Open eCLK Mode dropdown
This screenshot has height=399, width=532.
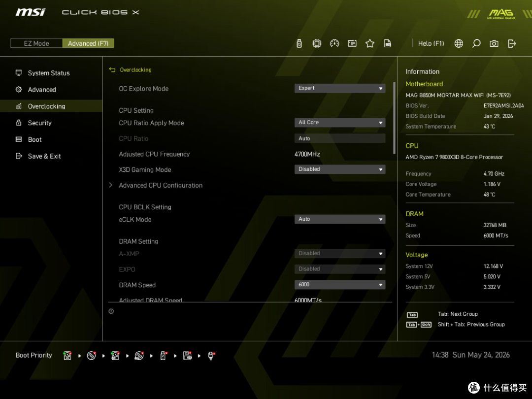[339, 219]
